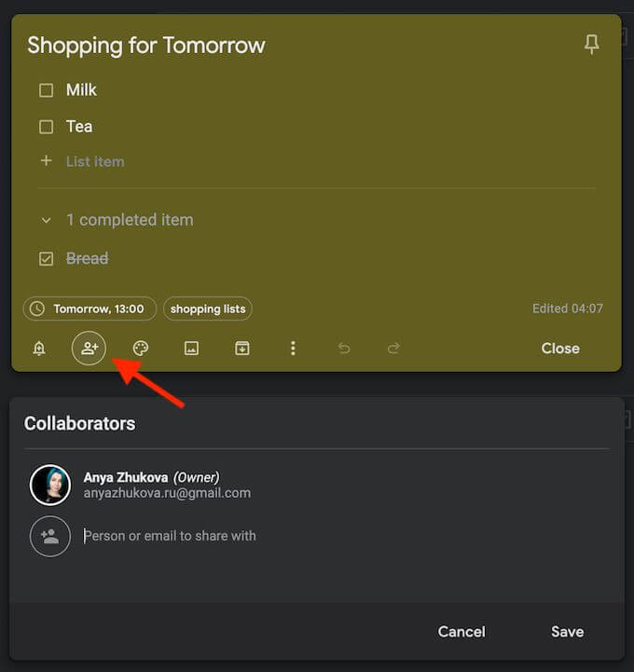634x672 pixels.
Task: Open the background options palette icon
Action: click(x=141, y=348)
